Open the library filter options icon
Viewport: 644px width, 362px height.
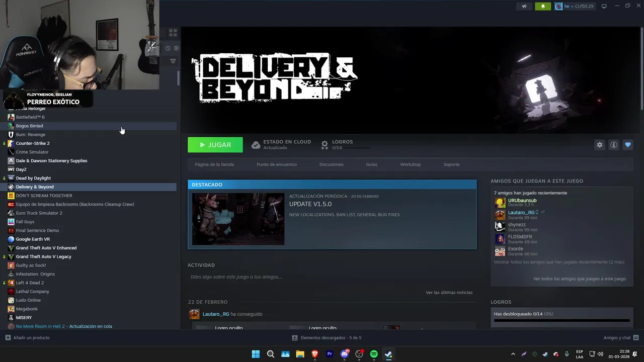[173, 61]
